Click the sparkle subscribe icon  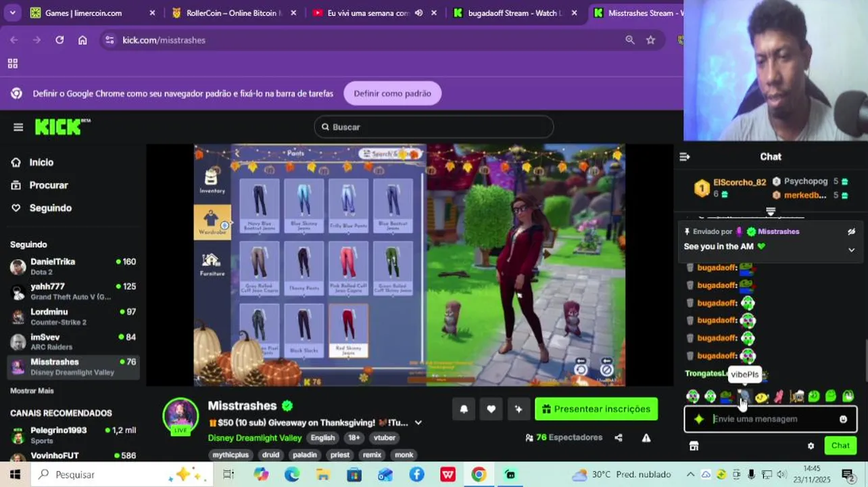(x=519, y=409)
